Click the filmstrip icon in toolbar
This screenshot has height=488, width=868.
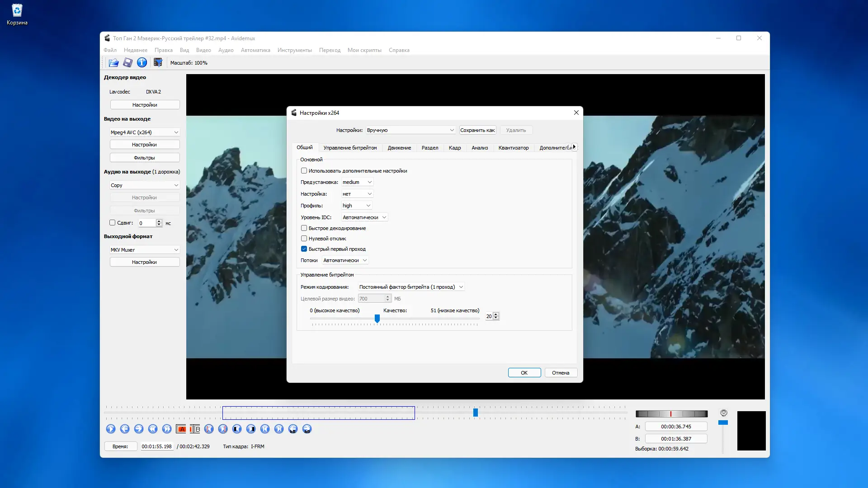(x=158, y=63)
